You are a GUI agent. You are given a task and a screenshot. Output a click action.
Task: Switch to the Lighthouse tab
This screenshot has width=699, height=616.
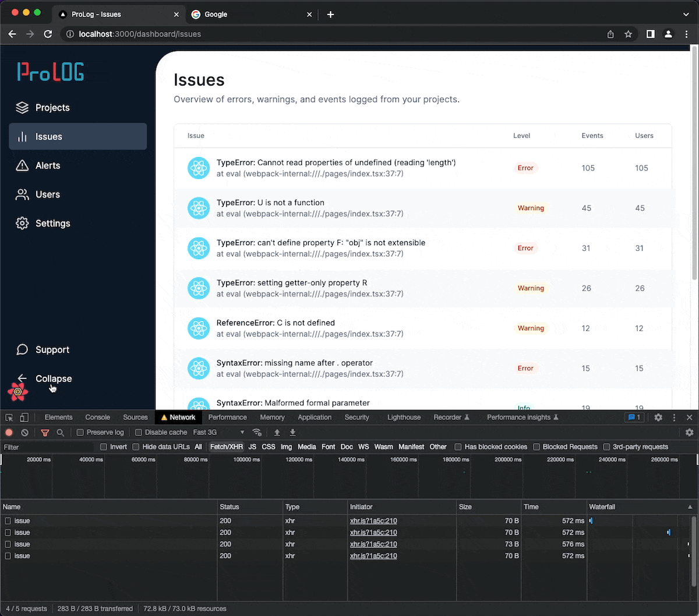click(x=404, y=417)
